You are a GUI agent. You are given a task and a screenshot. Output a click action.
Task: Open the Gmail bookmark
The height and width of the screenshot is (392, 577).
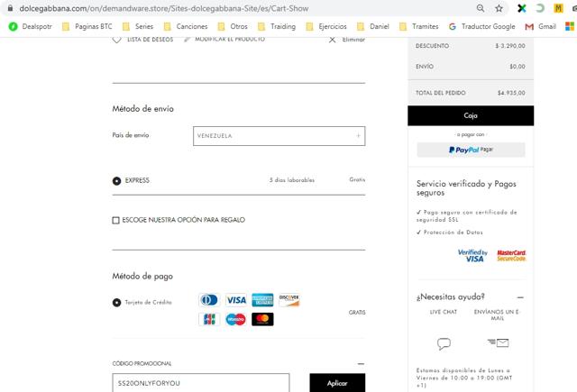(540, 26)
